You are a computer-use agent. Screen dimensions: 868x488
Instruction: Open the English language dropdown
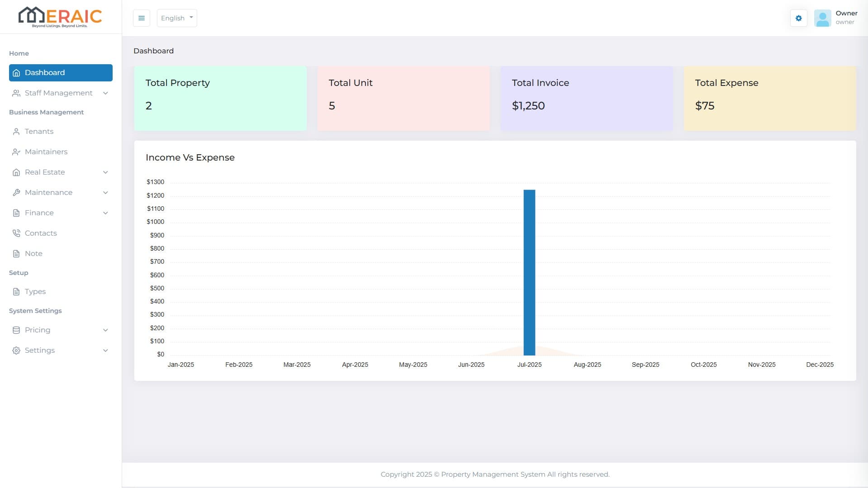coord(176,18)
